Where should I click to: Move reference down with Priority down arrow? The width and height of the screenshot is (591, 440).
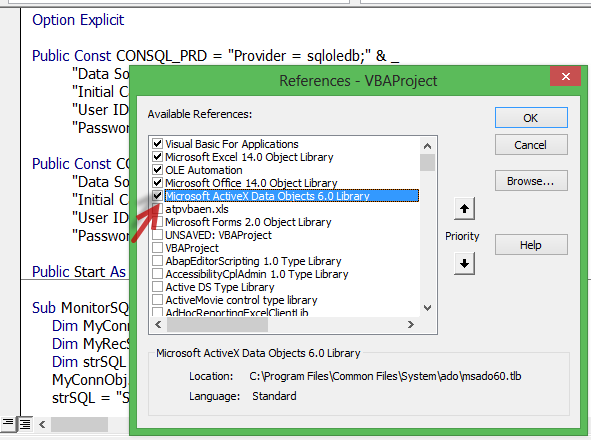pyautogui.click(x=464, y=263)
